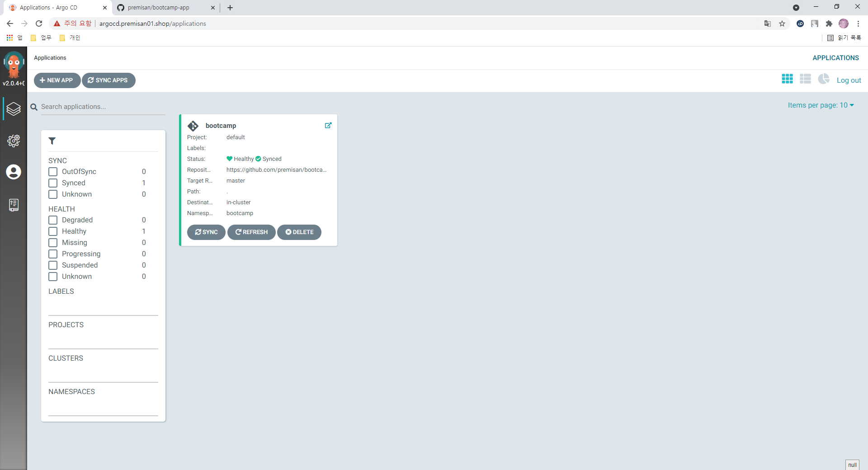Click the search magnifier icon
The image size is (868, 470).
[x=34, y=107]
